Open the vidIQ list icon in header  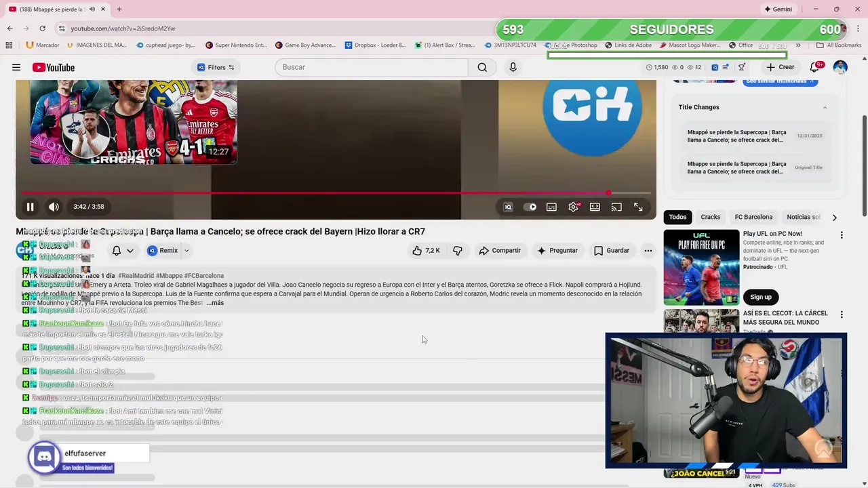[x=726, y=67]
